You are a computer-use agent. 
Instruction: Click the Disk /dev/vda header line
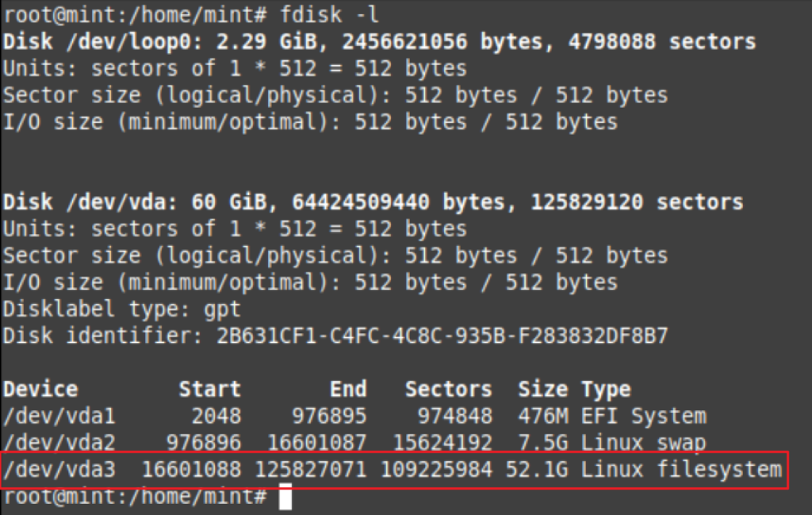373,202
